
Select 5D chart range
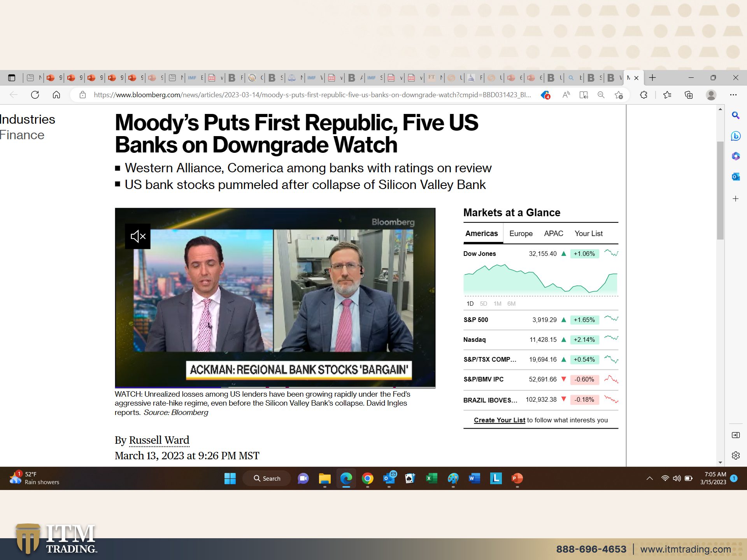coord(483,304)
